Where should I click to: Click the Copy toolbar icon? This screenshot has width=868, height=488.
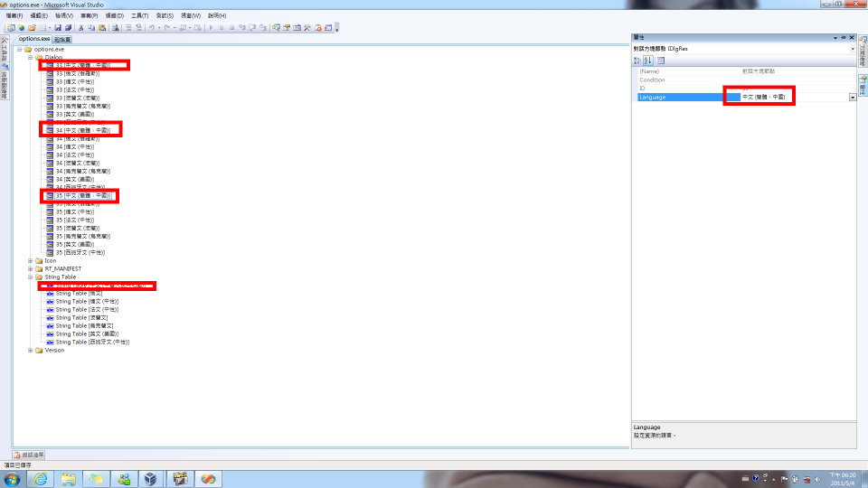coord(91,28)
